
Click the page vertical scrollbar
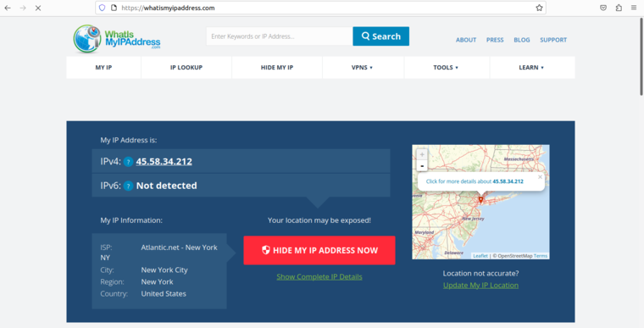641,56
